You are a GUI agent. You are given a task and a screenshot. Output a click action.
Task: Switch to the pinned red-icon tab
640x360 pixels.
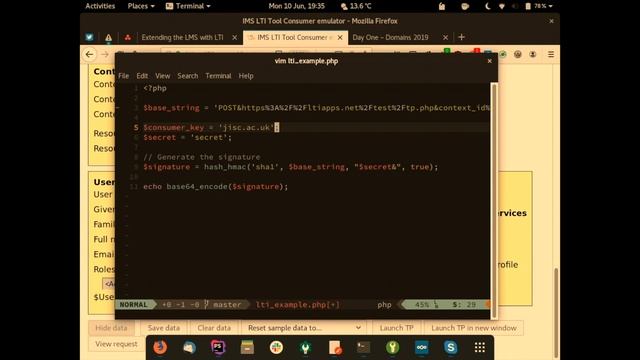click(x=127, y=38)
